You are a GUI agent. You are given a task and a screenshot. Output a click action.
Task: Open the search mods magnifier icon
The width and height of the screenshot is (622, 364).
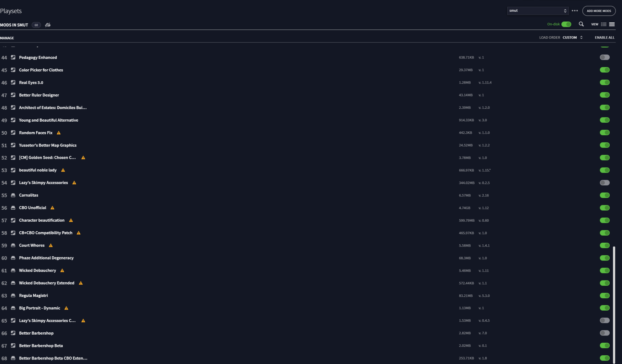tap(581, 24)
